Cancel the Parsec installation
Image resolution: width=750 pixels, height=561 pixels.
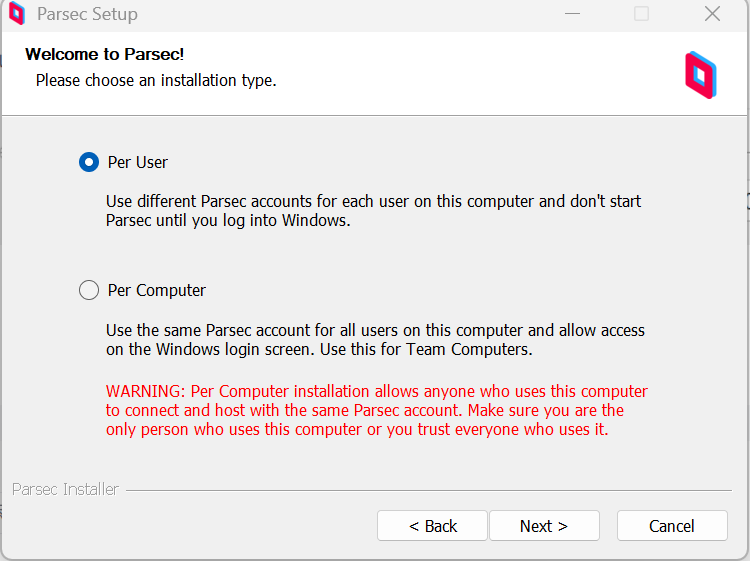pos(671,526)
